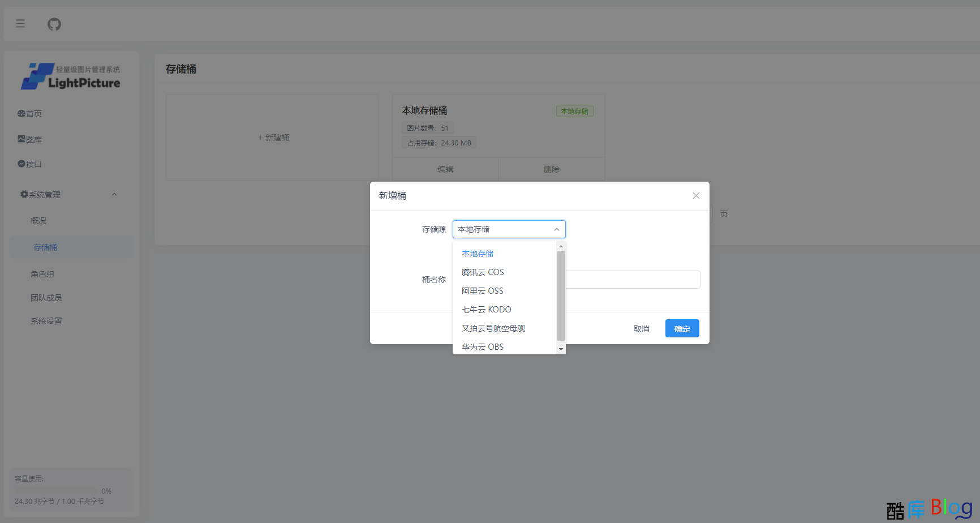Cancel the dialog using 取消

pyautogui.click(x=641, y=328)
